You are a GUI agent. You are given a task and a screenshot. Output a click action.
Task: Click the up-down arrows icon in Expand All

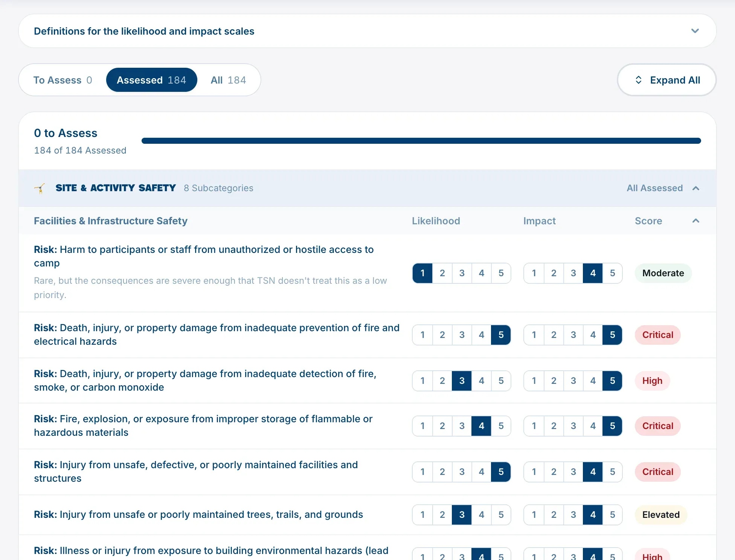(x=638, y=80)
